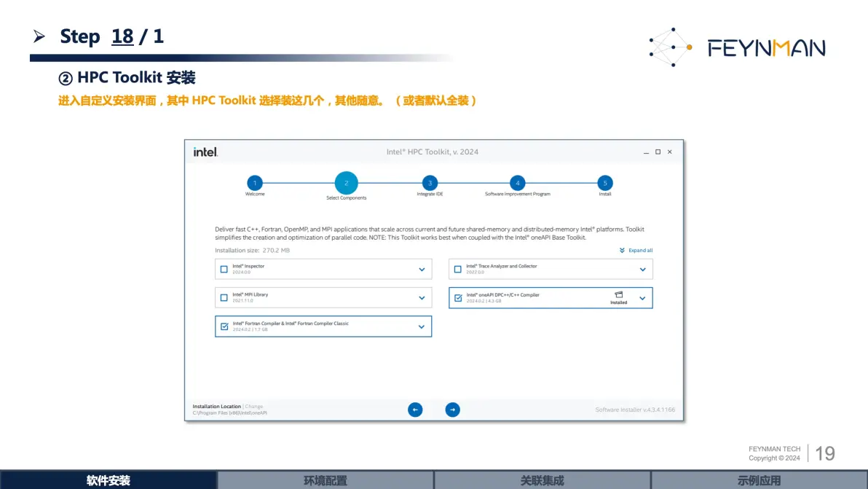Select step 1 Welcome circle
Screen dimensions: 868x489
click(255, 183)
